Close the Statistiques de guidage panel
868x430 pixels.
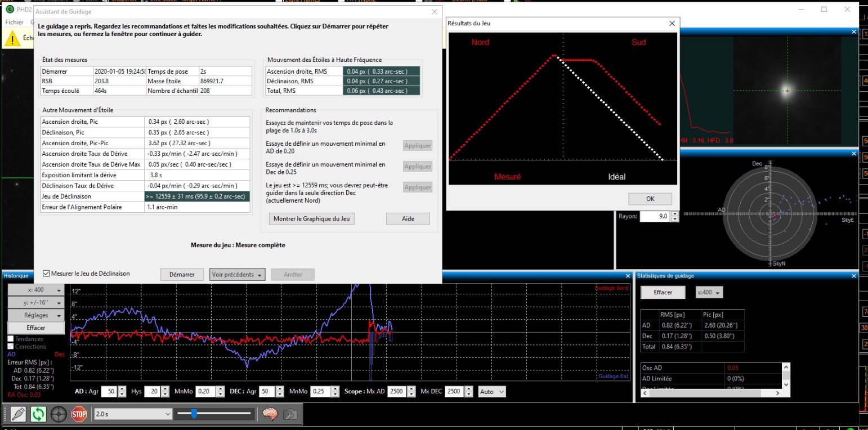click(x=854, y=276)
